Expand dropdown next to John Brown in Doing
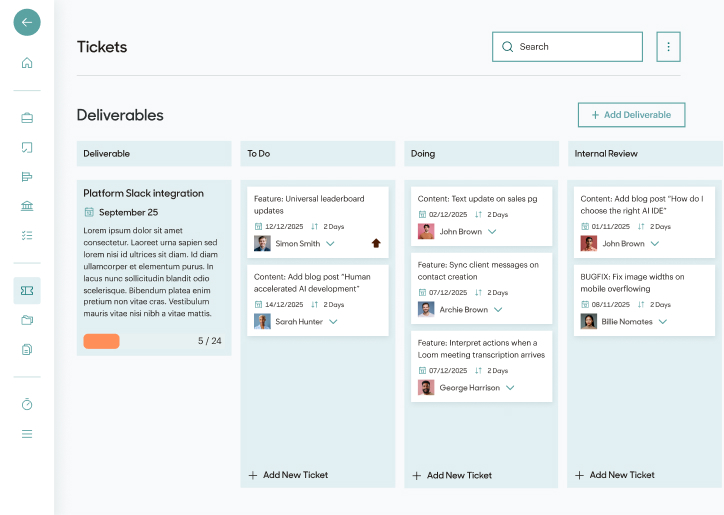The image size is (724, 515). tap(492, 231)
